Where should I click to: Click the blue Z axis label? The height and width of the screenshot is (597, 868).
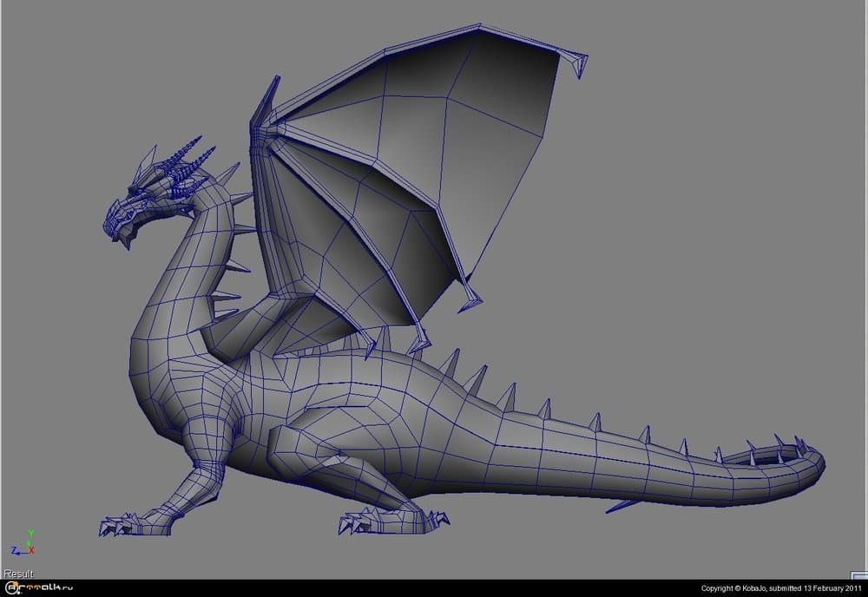[14, 551]
